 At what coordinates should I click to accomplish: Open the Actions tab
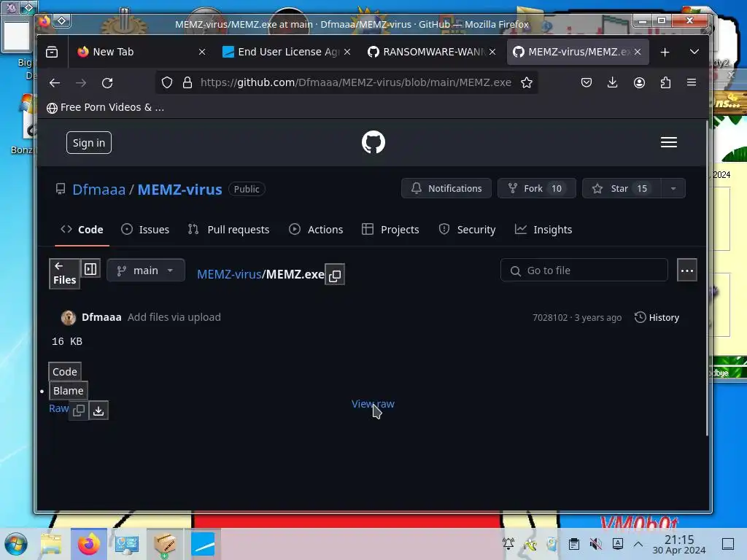(316, 230)
